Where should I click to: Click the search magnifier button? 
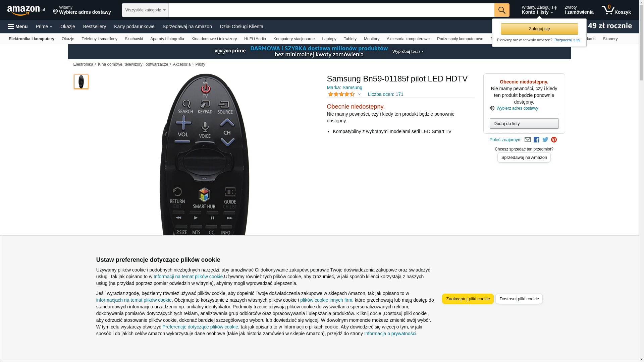pyautogui.click(x=502, y=10)
